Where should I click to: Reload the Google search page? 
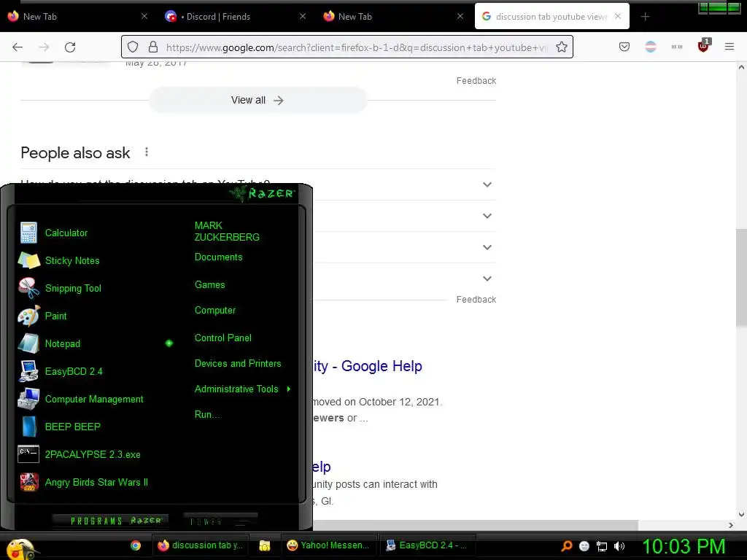(x=70, y=47)
